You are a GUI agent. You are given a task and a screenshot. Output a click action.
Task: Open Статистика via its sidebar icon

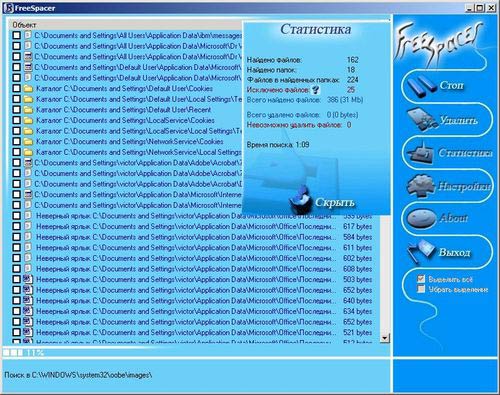pos(421,153)
